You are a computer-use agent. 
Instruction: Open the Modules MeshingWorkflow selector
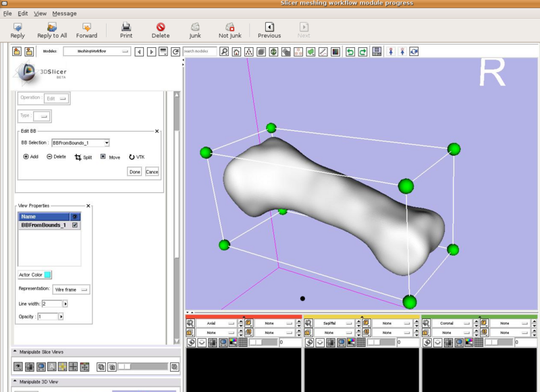point(96,51)
